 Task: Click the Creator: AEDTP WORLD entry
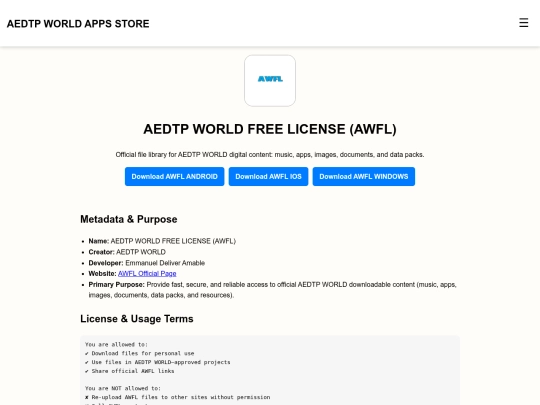(x=127, y=252)
